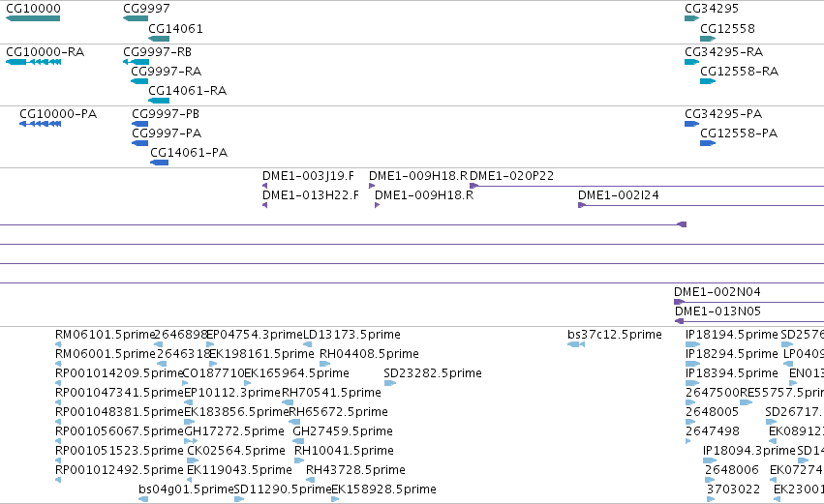Click the SD23282.5prime EST arrow glyph
Viewport: 824px width, 504px height.
[389, 383]
